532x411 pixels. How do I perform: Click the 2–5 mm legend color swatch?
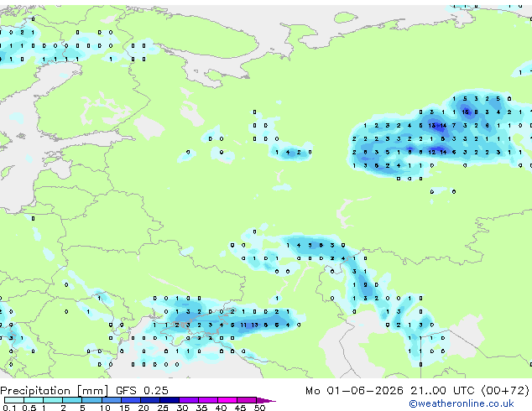point(72,400)
